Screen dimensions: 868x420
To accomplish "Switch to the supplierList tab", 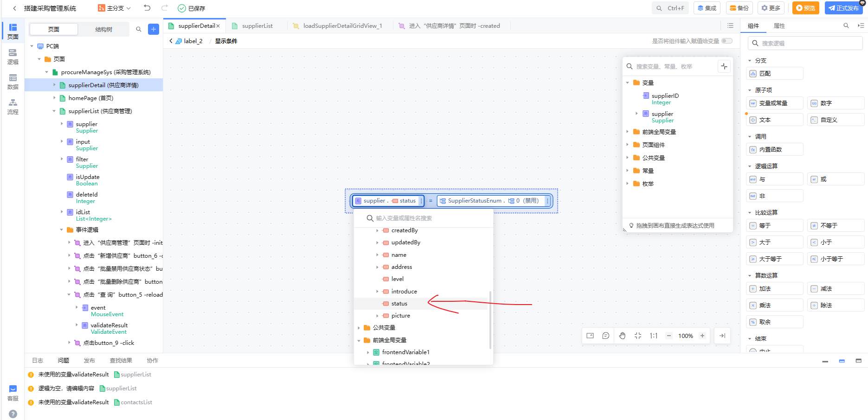I will coord(257,26).
